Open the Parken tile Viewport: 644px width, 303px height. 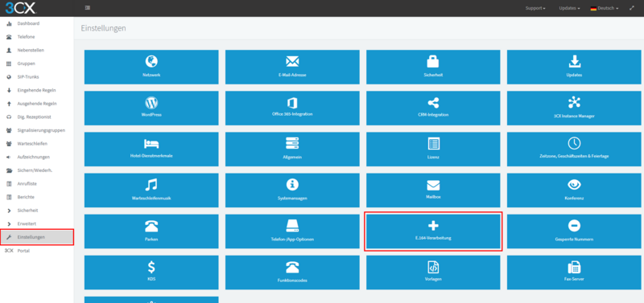(151, 231)
